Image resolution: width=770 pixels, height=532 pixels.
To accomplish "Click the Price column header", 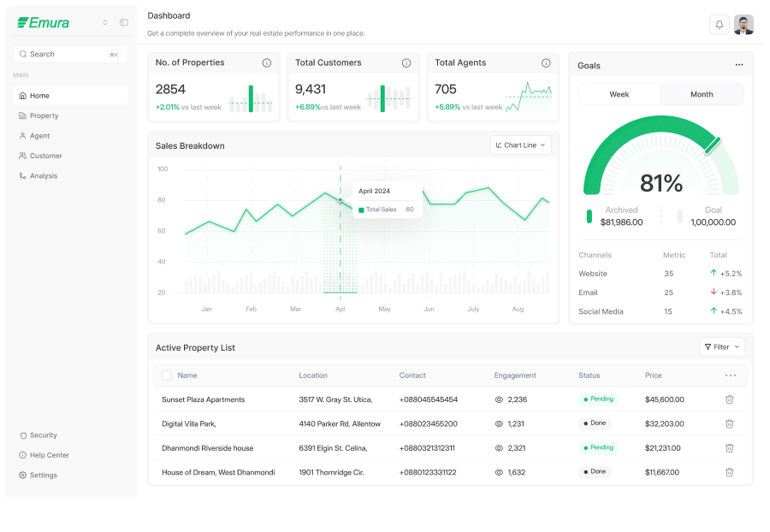I will [x=653, y=375].
